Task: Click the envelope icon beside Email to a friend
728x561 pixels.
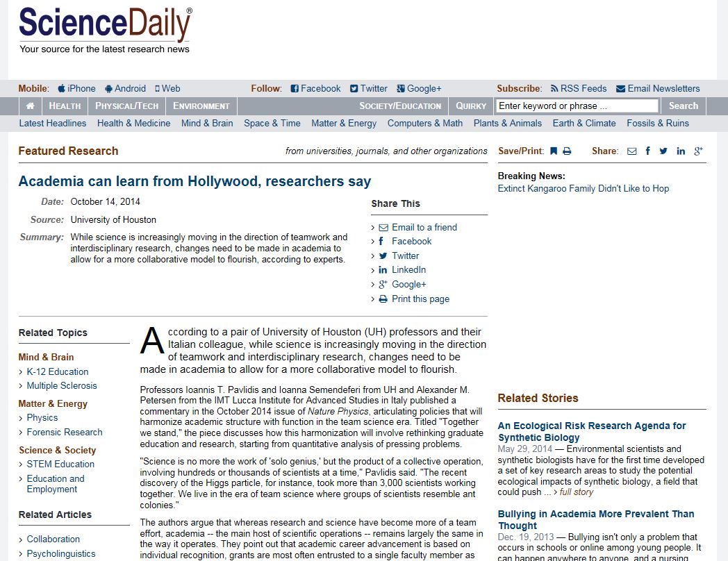Action: (383, 227)
